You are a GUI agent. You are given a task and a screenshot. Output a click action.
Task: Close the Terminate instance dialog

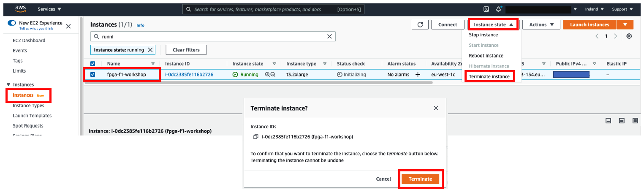(x=436, y=108)
